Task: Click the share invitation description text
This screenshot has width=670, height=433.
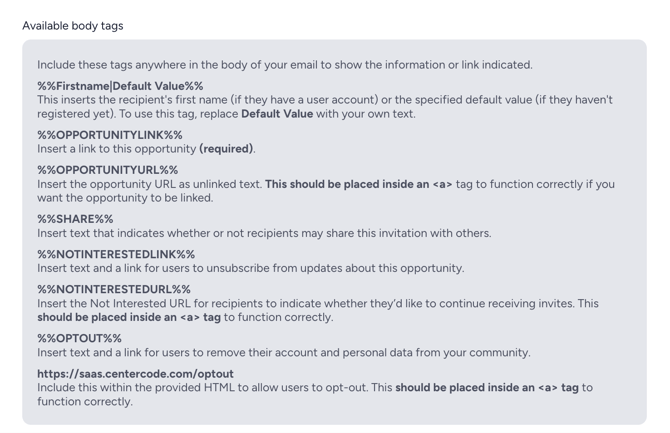Action: point(264,233)
